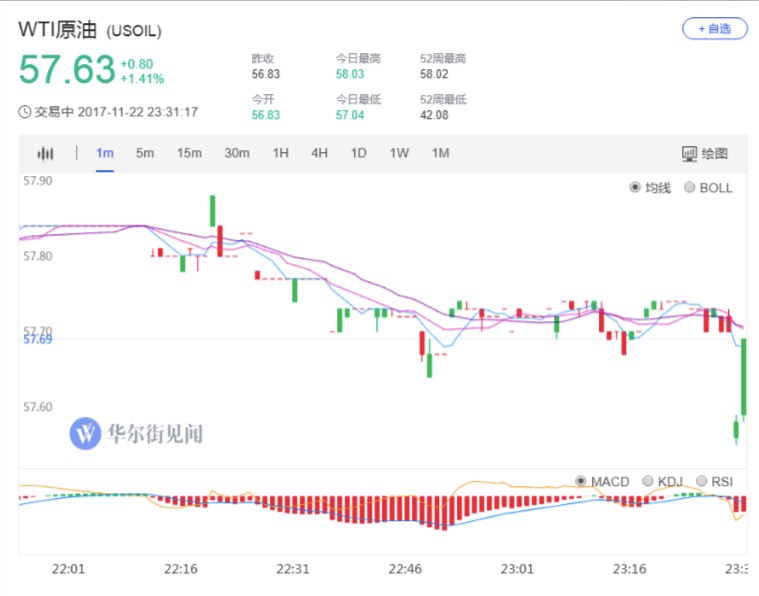Click today's low value 57.04
759x596 pixels.
350,115
